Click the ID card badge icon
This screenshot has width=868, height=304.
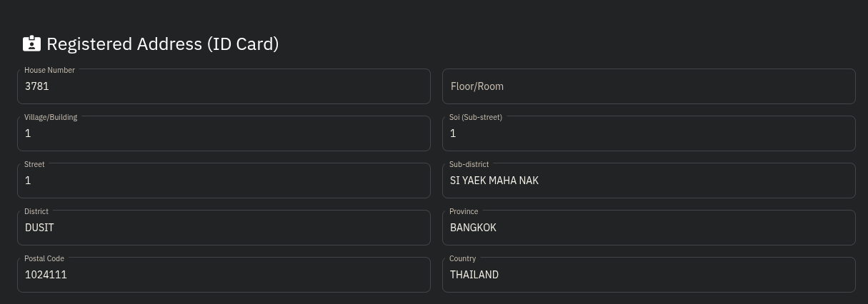[x=31, y=44]
